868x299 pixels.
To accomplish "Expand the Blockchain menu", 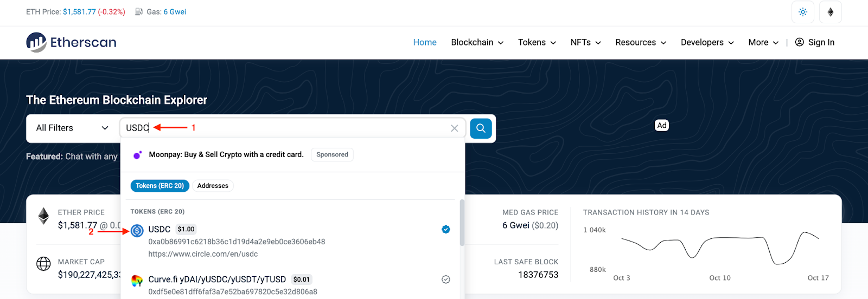I will [x=477, y=42].
